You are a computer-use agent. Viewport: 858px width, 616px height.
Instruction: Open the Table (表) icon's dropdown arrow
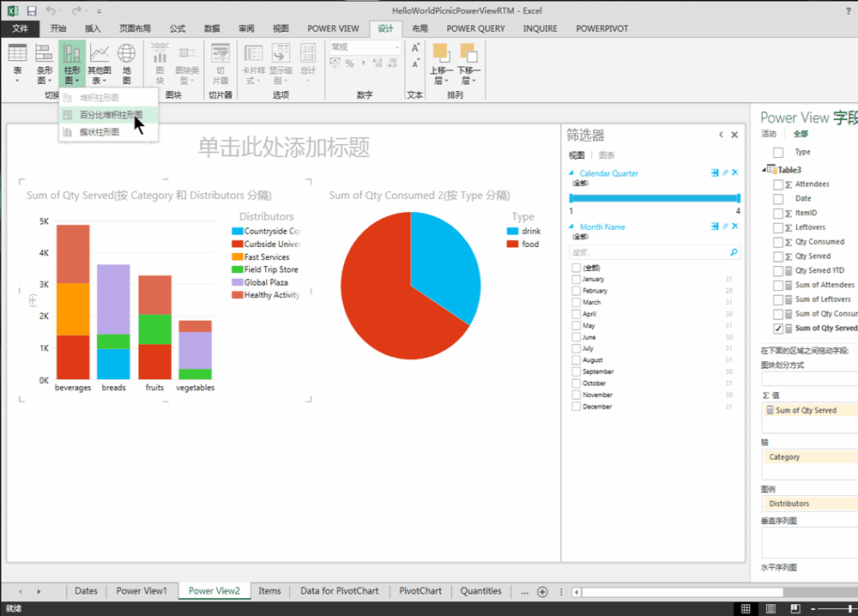tap(17, 81)
